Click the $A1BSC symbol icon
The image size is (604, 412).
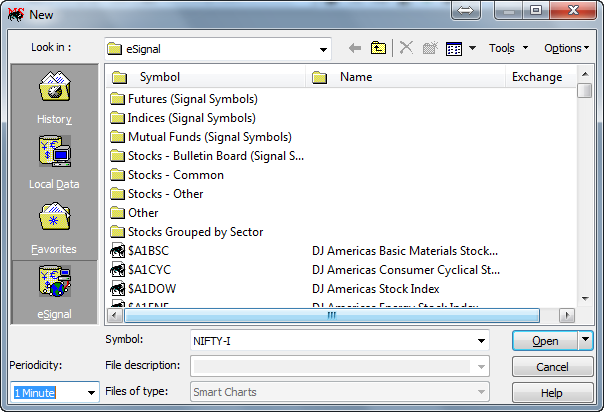[117, 251]
